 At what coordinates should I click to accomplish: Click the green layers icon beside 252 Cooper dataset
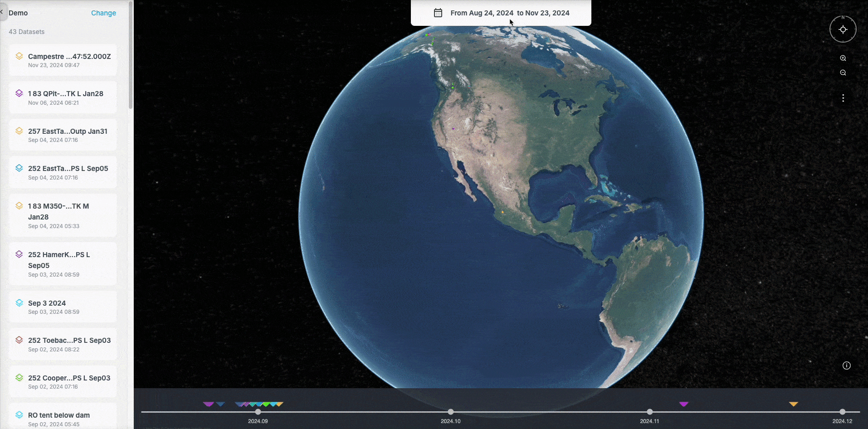click(19, 378)
